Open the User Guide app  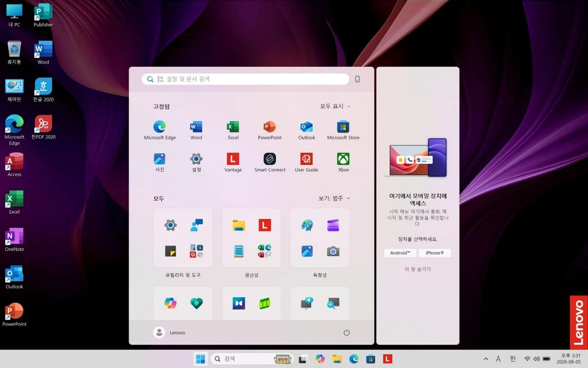[307, 162]
